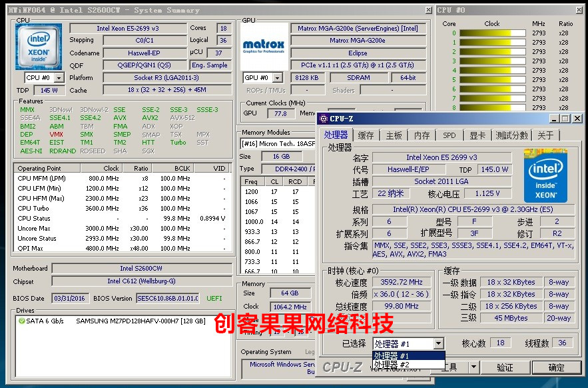Click the Socket R3 (LGA2011-3) platform field
The image size is (588, 388).
click(167, 78)
